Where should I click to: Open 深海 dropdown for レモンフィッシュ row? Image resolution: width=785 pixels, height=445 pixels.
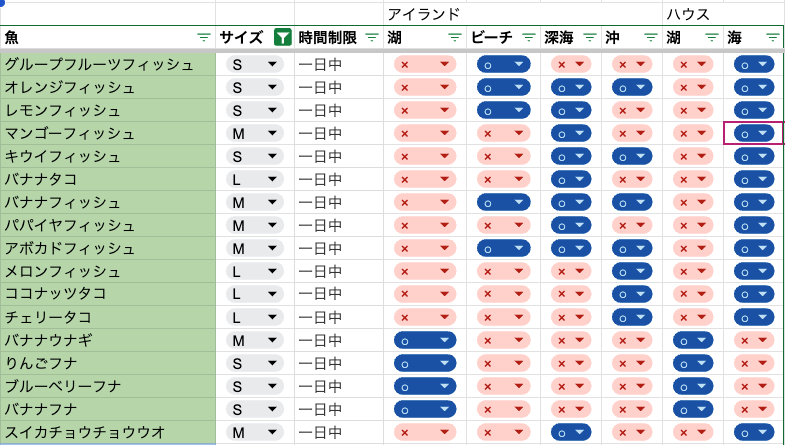tap(571, 111)
